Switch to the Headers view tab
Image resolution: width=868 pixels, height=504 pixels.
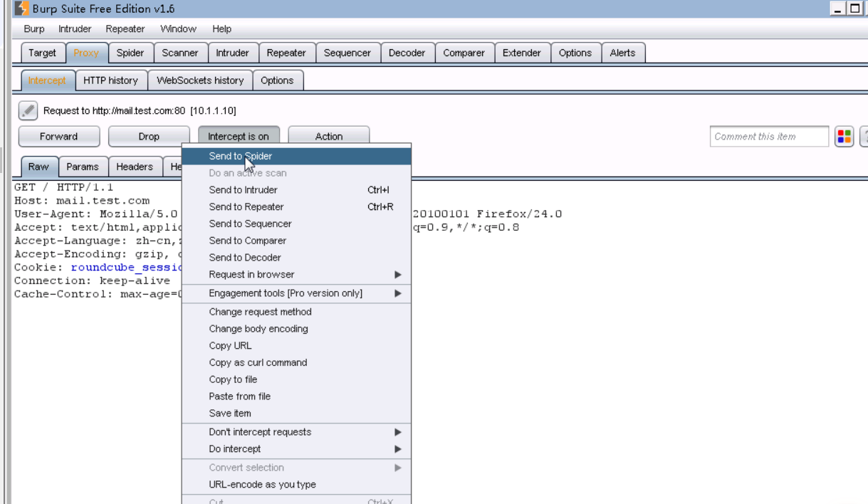tap(135, 167)
